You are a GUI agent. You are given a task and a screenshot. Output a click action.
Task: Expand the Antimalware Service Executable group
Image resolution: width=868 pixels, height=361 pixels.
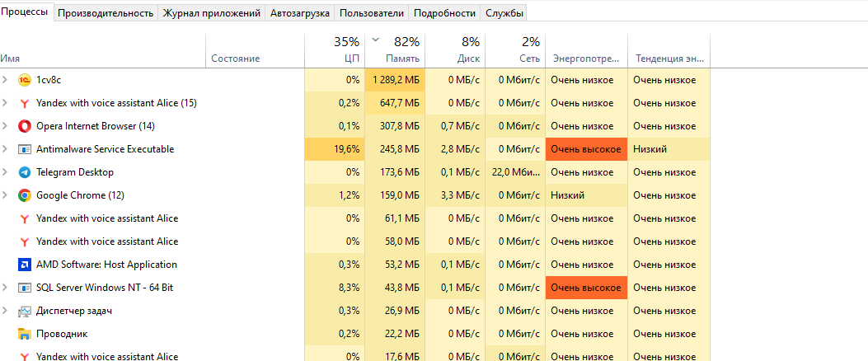pos(5,149)
